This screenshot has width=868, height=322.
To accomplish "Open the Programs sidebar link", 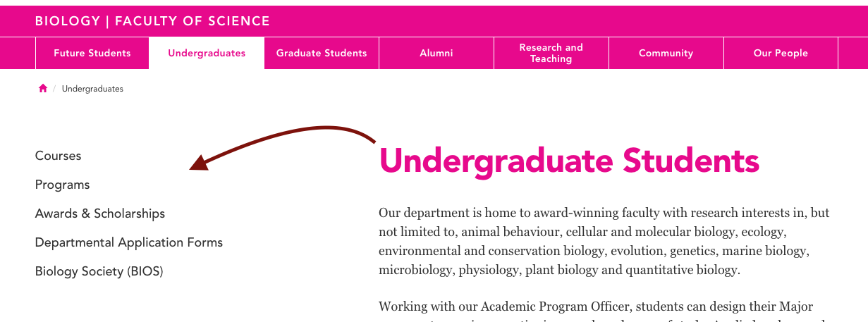I will coord(63,185).
